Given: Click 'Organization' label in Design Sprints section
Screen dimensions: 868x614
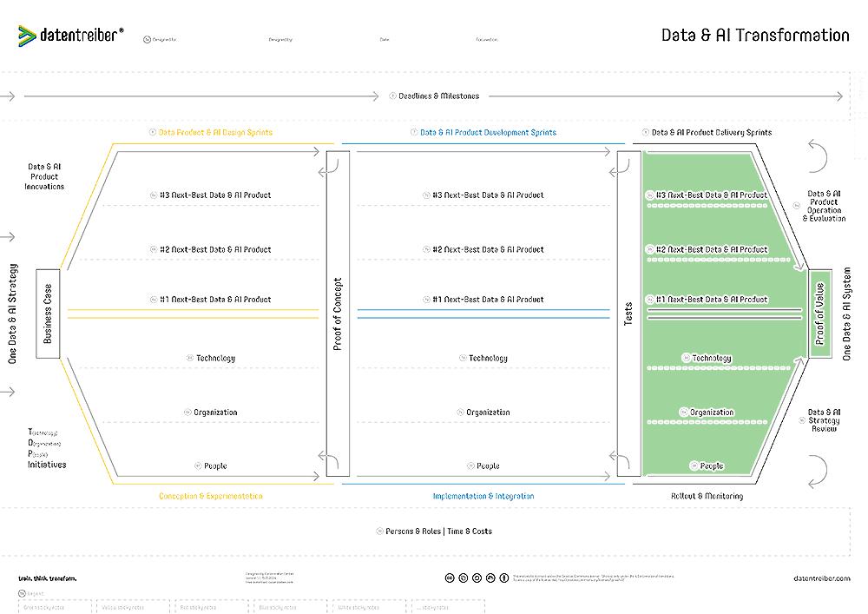Looking at the screenshot, I should click(215, 413).
